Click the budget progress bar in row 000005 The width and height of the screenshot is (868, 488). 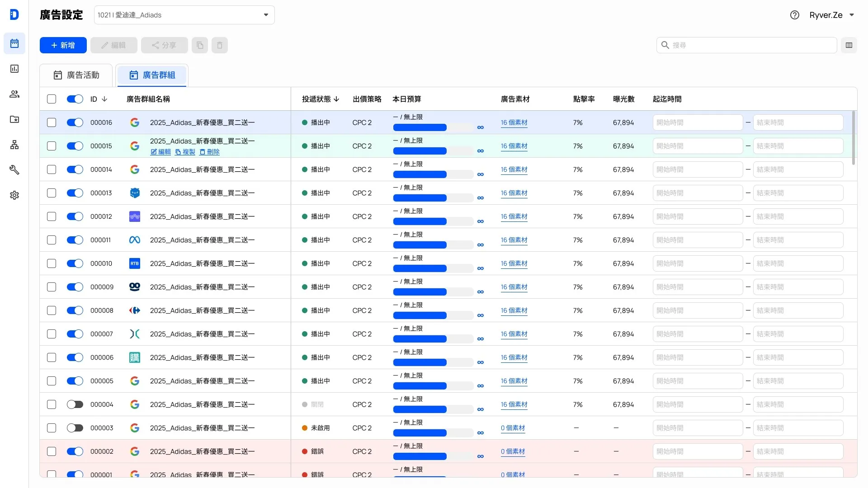click(x=433, y=386)
